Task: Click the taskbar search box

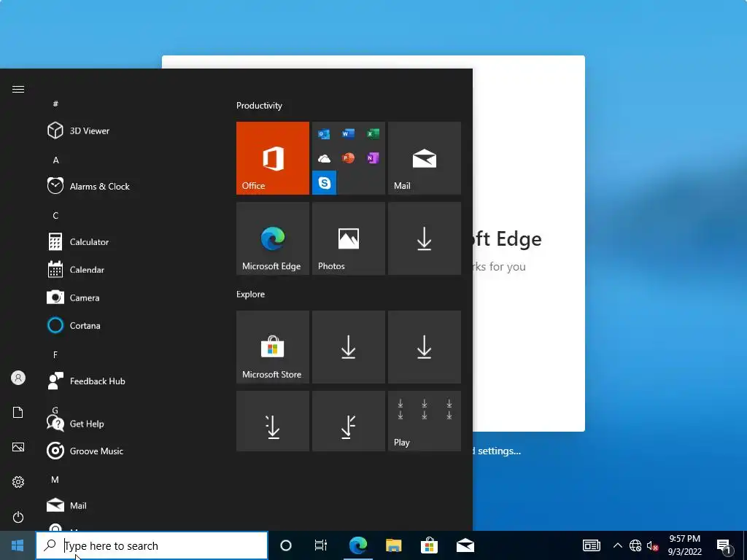Action: 152,545
